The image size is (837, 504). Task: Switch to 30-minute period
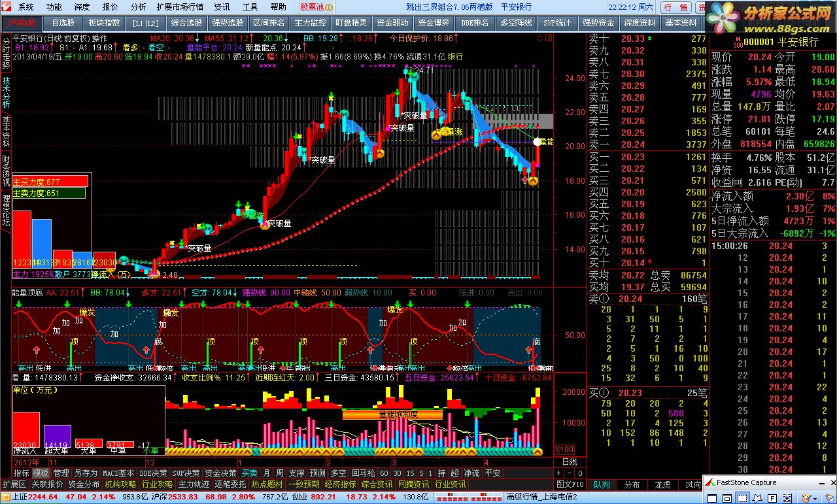[x=397, y=473]
